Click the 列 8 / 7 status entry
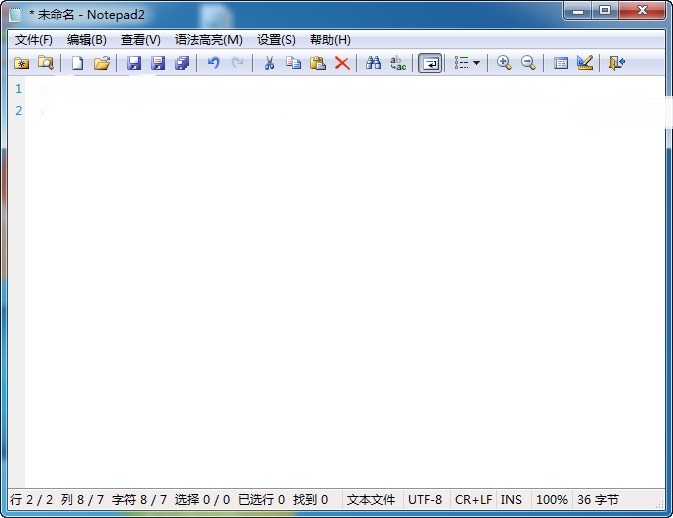 tap(82, 500)
